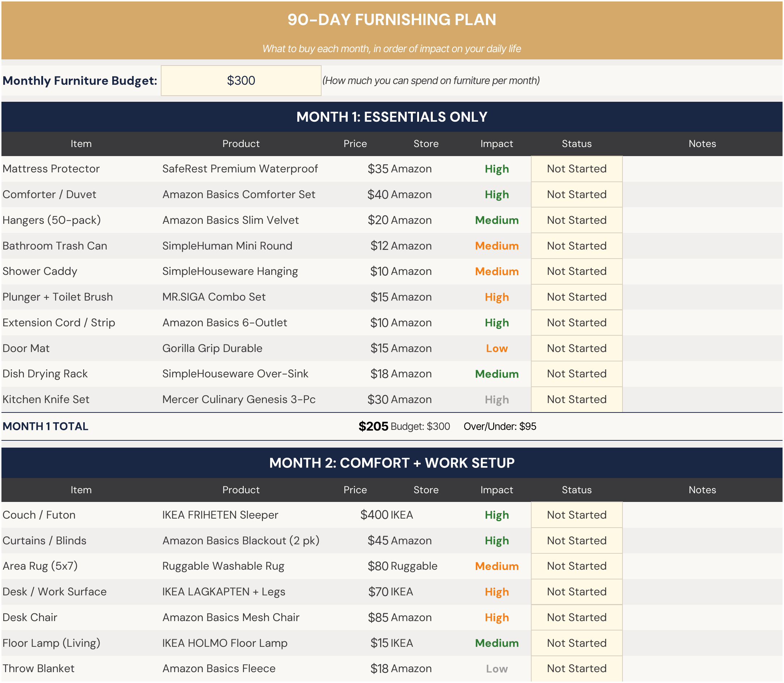The width and height of the screenshot is (784, 683).
Task: Click the "MONTH 1: ESSENTIALS ONLY" section header
Action: click(x=392, y=117)
